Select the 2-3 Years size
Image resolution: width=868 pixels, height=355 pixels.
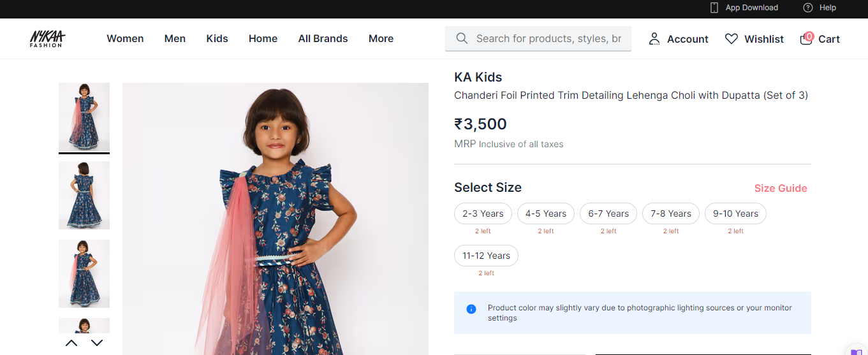(x=483, y=214)
